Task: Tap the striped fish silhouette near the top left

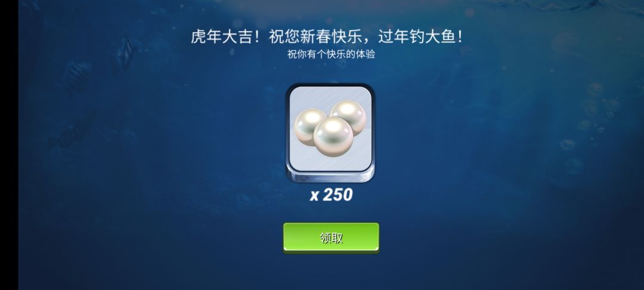Action: click(125, 53)
